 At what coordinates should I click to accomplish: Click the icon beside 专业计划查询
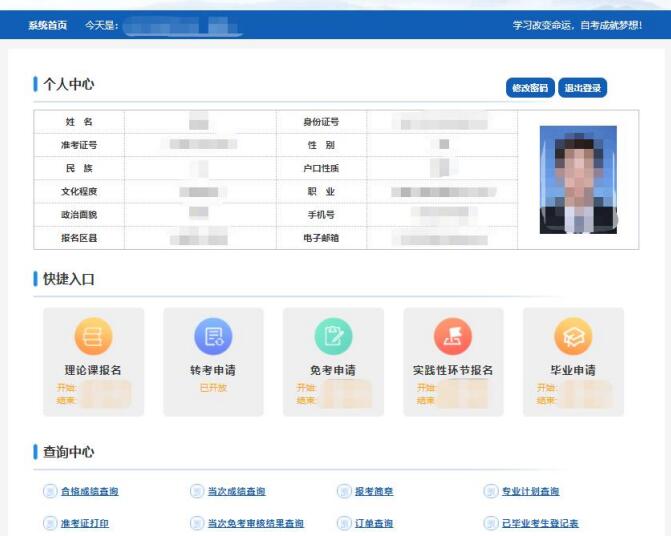491,491
